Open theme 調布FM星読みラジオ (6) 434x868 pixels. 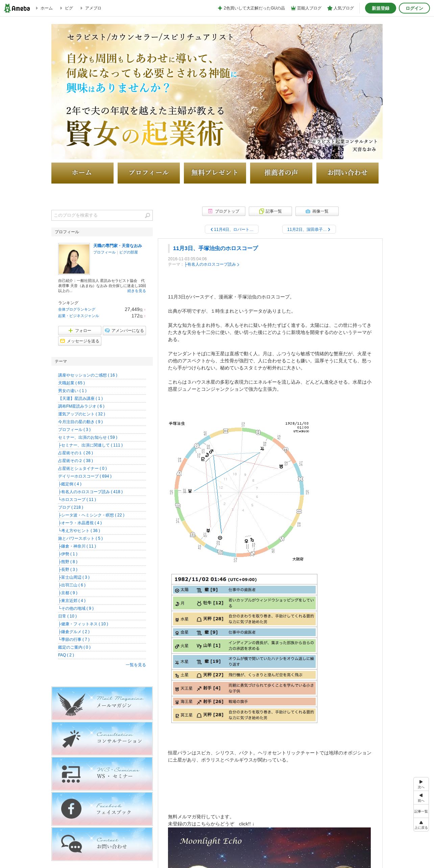[81, 406]
